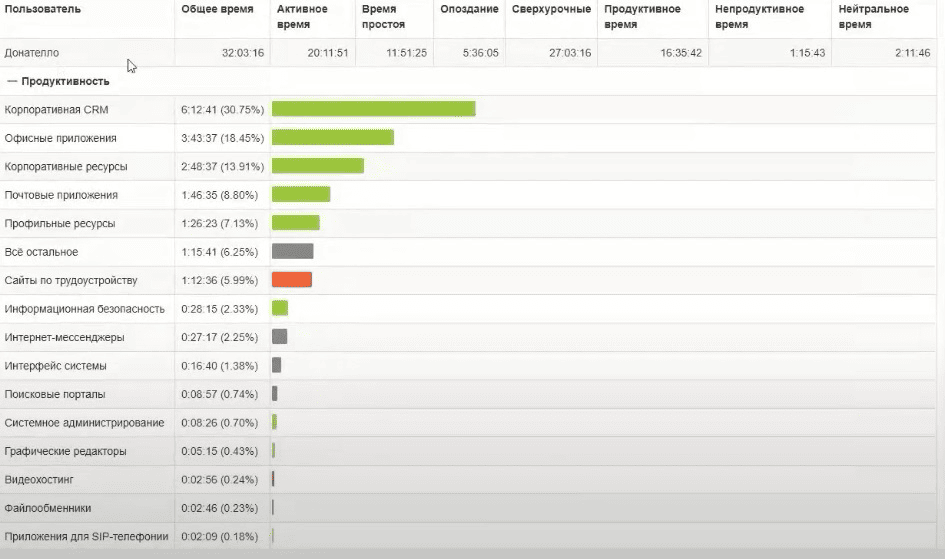Select the Донателло user row
The width and height of the screenshot is (945, 559).
[30, 52]
